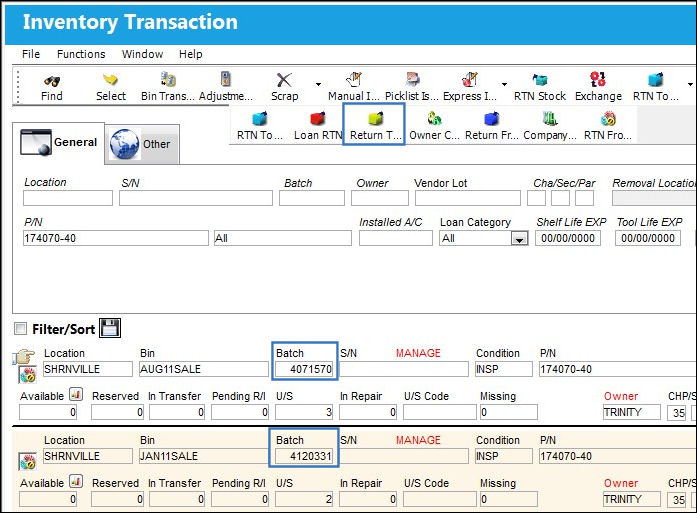The height and width of the screenshot is (513, 697).
Task: Click the Select toolbar icon
Action: [110, 80]
